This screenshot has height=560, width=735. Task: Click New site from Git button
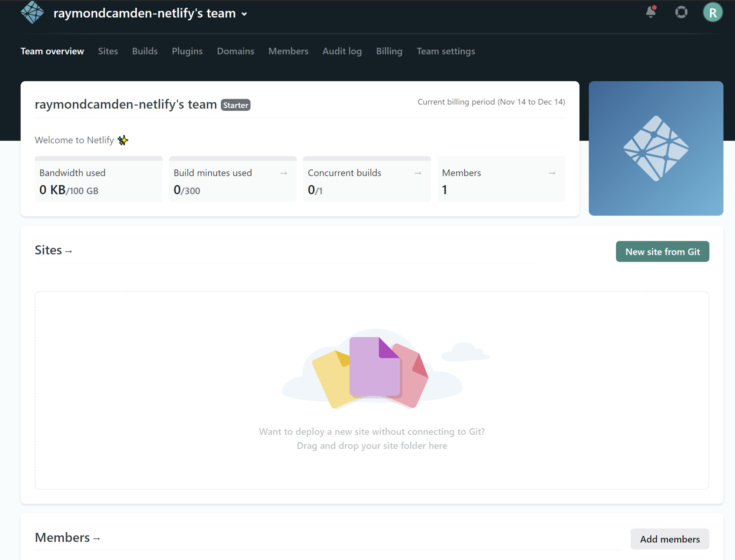coord(662,252)
